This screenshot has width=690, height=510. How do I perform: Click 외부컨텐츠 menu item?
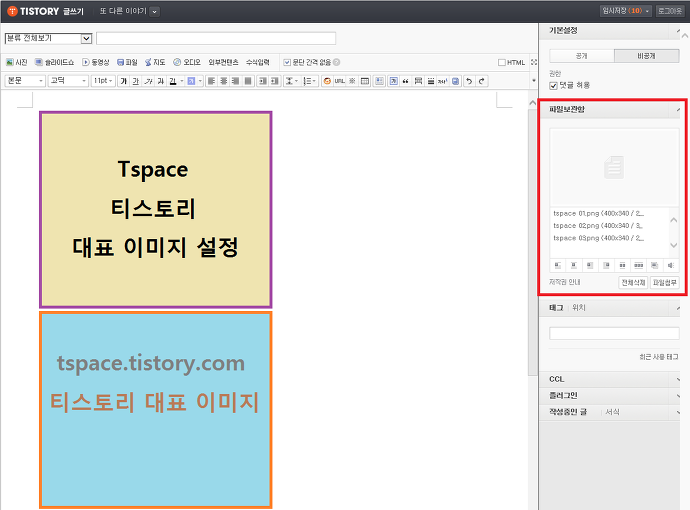pyautogui.click(x=224, y=62)
